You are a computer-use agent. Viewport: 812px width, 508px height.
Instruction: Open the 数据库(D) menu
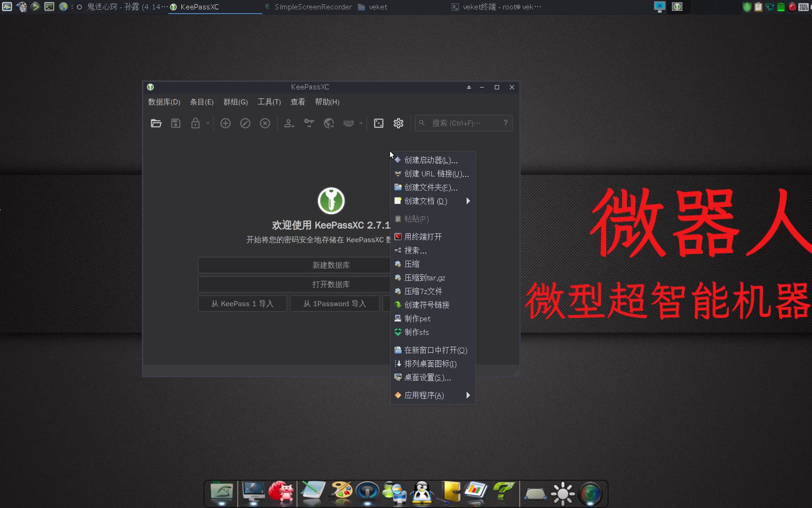tap(164, 102)
